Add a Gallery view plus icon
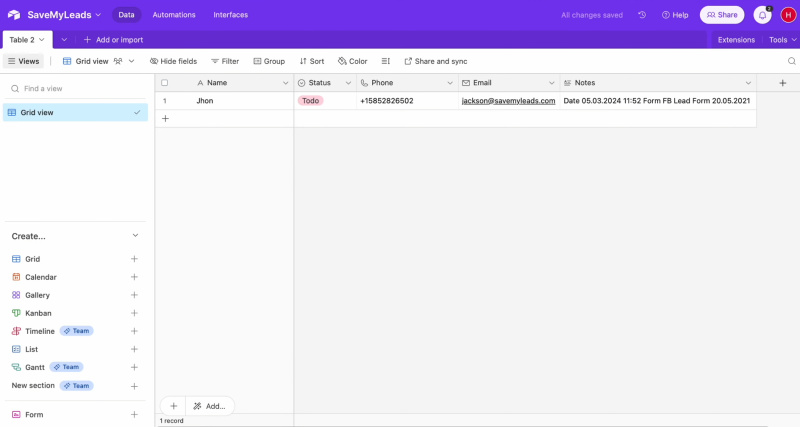 tap(134, 295)
